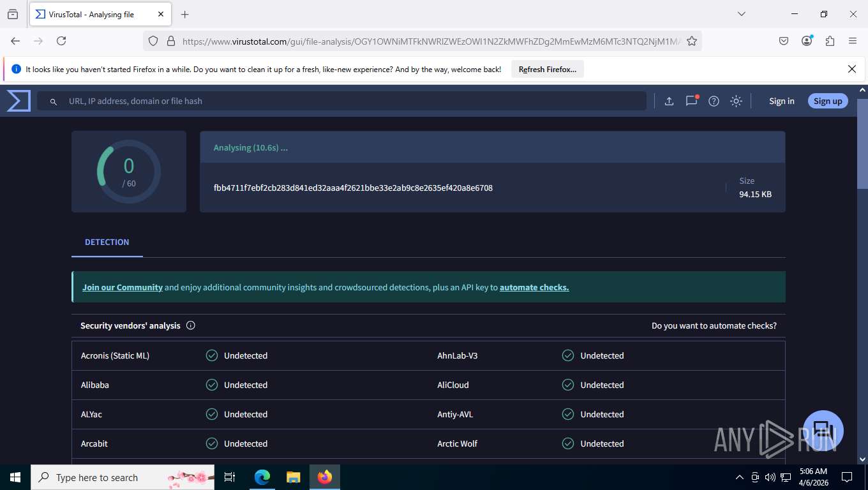Click the file hash text fbb4711f7ebf…
The height and width of the screenshot is (490, 868).
click(x=353, y=188)
